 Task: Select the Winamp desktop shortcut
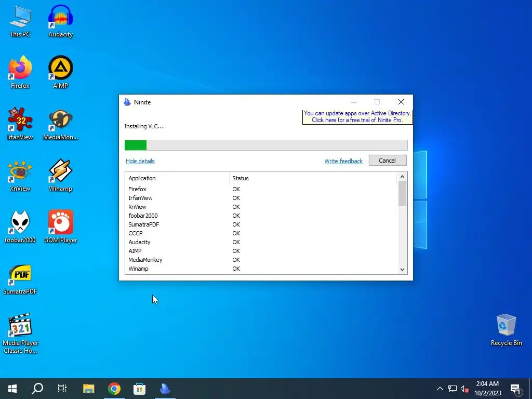(x=60, y=176)
